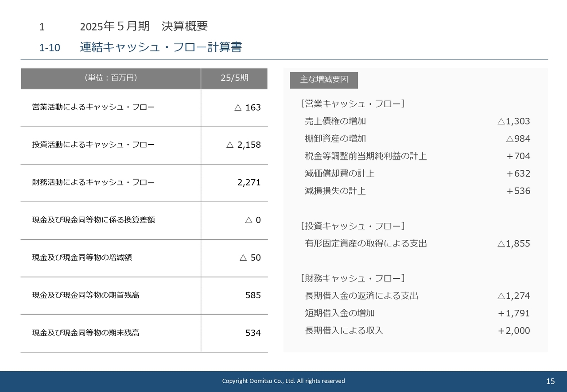Click the value '＋536'
This screenshot has height=392, width=567.
[x=518, y=191]
